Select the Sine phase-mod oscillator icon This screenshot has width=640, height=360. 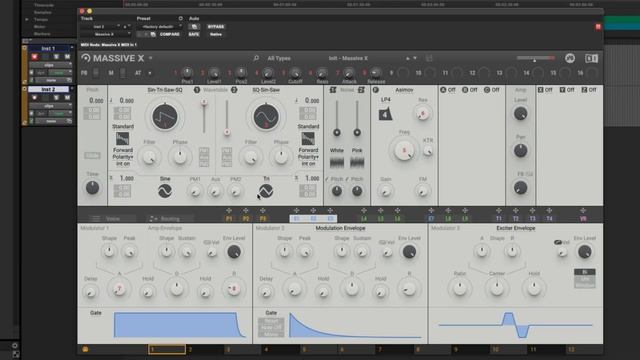(x=165, y=191)
